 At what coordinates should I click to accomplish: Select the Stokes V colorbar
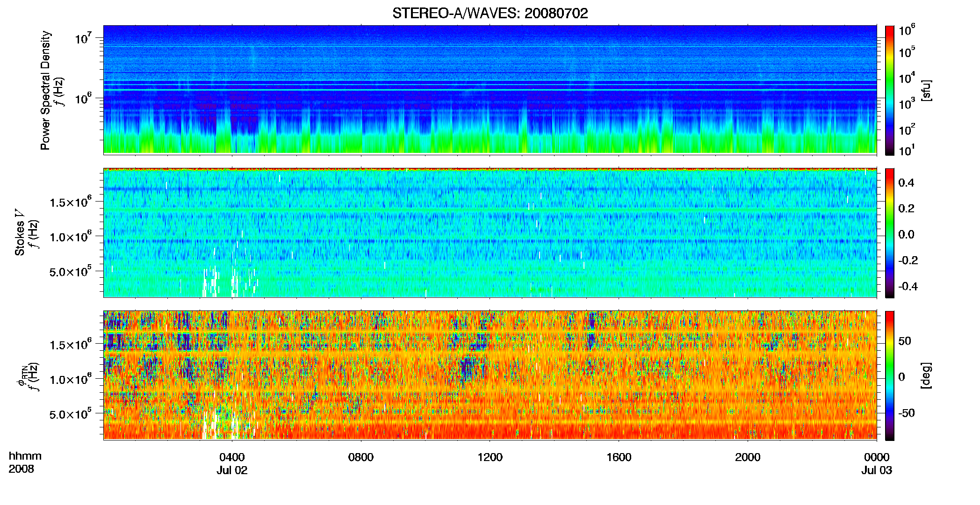pos(889,233)
